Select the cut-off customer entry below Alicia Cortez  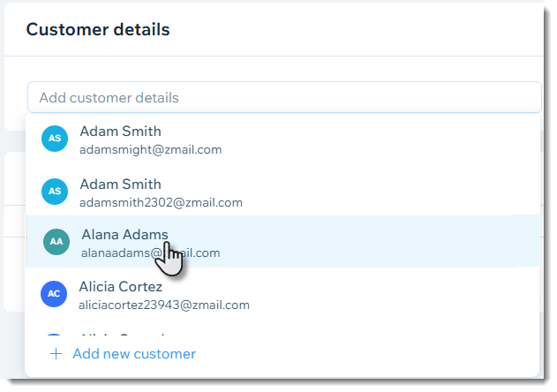[282, 334]
